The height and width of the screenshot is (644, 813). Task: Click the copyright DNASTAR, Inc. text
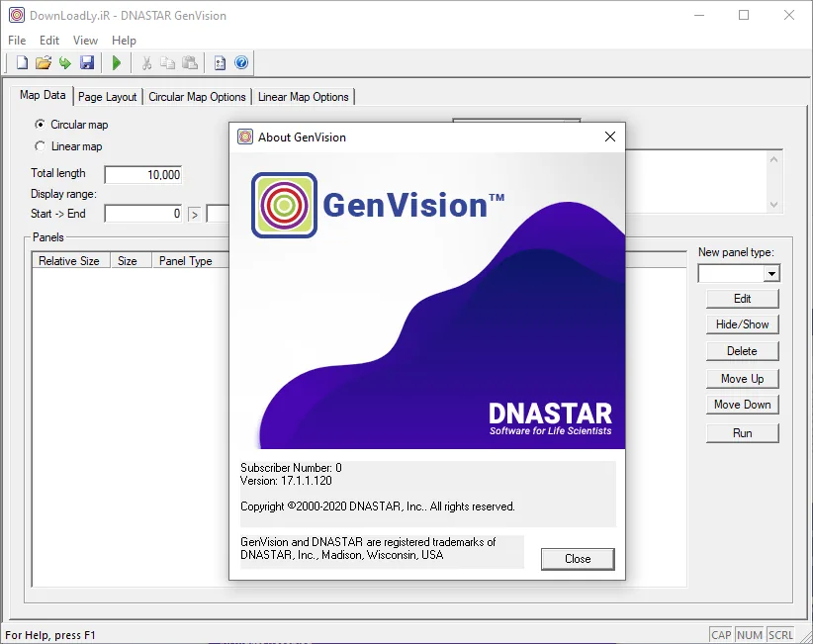(378, 506)
